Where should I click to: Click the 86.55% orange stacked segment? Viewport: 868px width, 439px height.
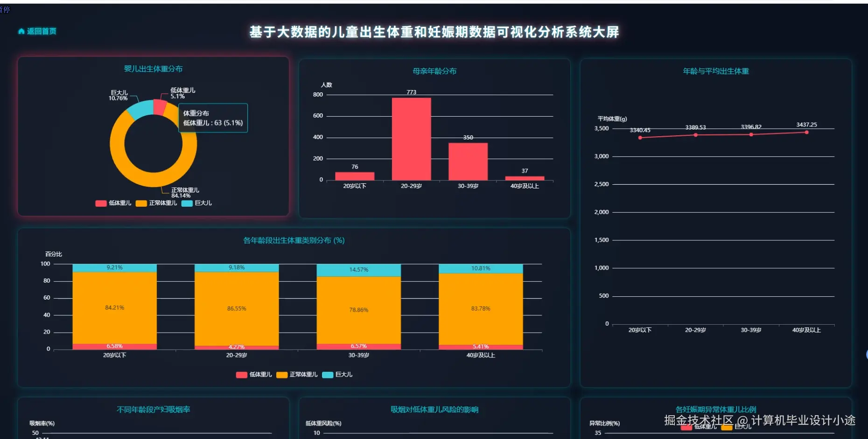pos(237,309)
